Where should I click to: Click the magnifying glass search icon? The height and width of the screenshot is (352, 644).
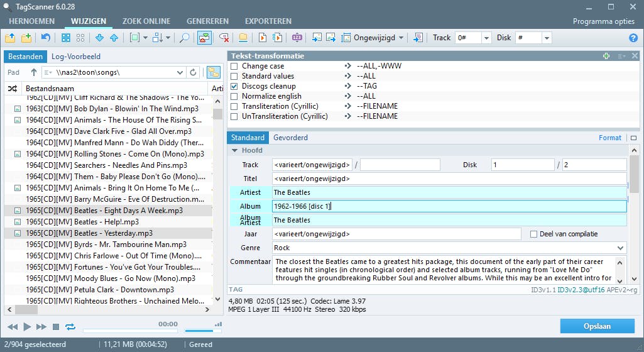pos(185,38)
